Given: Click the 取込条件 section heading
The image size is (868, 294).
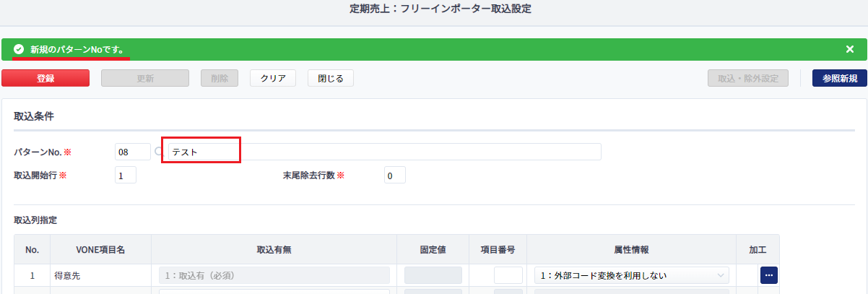Looking at the screenshot, I should tap(34, 116).
